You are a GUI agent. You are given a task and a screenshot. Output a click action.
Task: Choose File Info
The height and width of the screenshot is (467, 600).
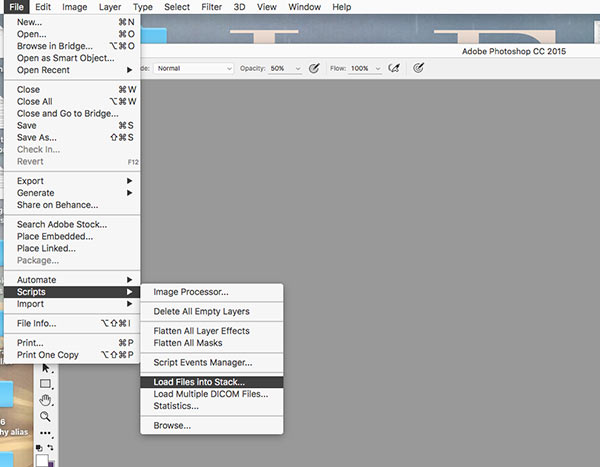click(x=72, y=323)
